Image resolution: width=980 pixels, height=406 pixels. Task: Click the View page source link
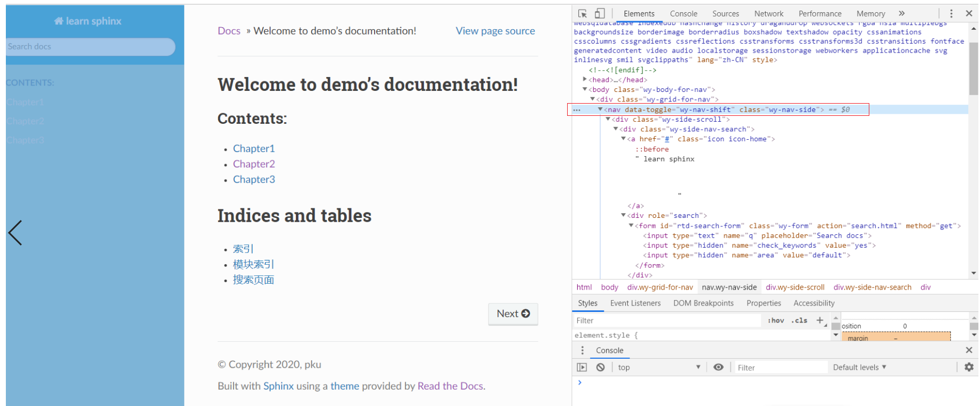click(495, 31)
